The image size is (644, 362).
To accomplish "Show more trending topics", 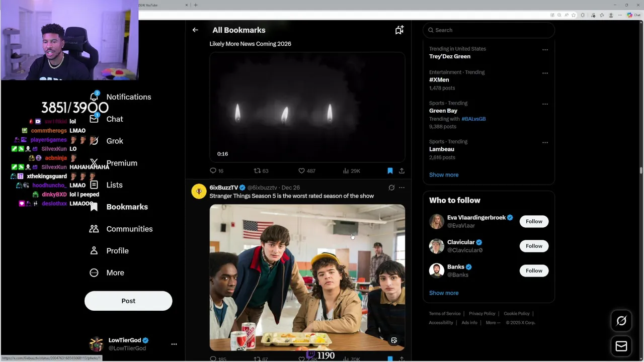I will 444,175.
